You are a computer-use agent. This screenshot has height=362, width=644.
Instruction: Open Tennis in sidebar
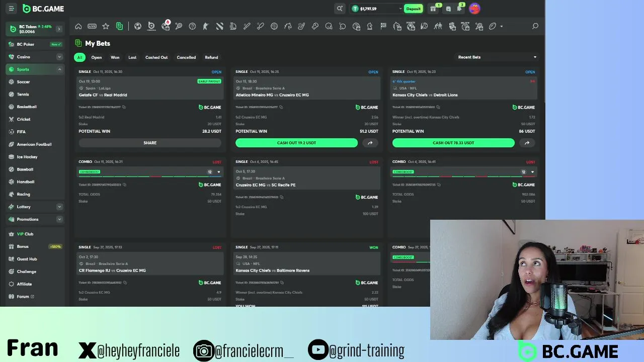pyautogui.click(x=35, y=95)
